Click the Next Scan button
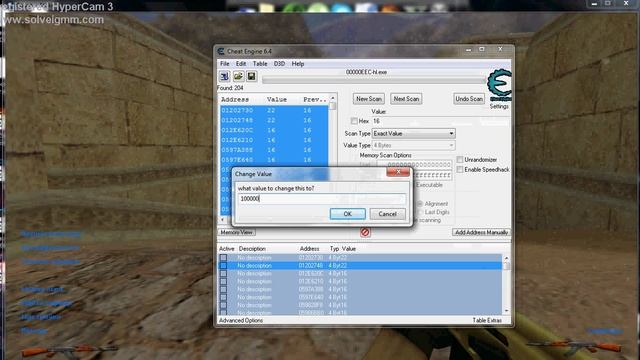This screenshot has width=640, height=360. [406, 99]
